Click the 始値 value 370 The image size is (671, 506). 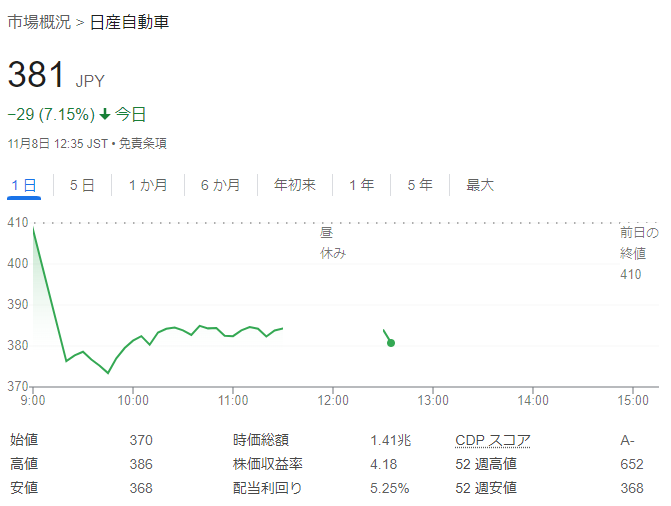(141, 440)
